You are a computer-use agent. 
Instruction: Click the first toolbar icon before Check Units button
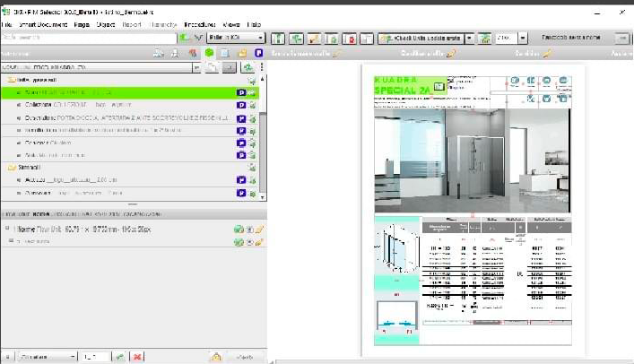[x=278, y=39]
